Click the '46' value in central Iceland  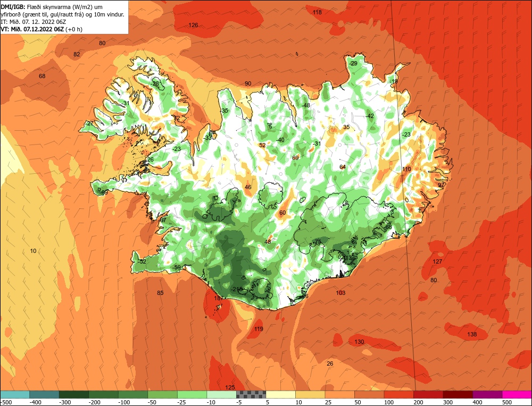click(x=248, y=188)
